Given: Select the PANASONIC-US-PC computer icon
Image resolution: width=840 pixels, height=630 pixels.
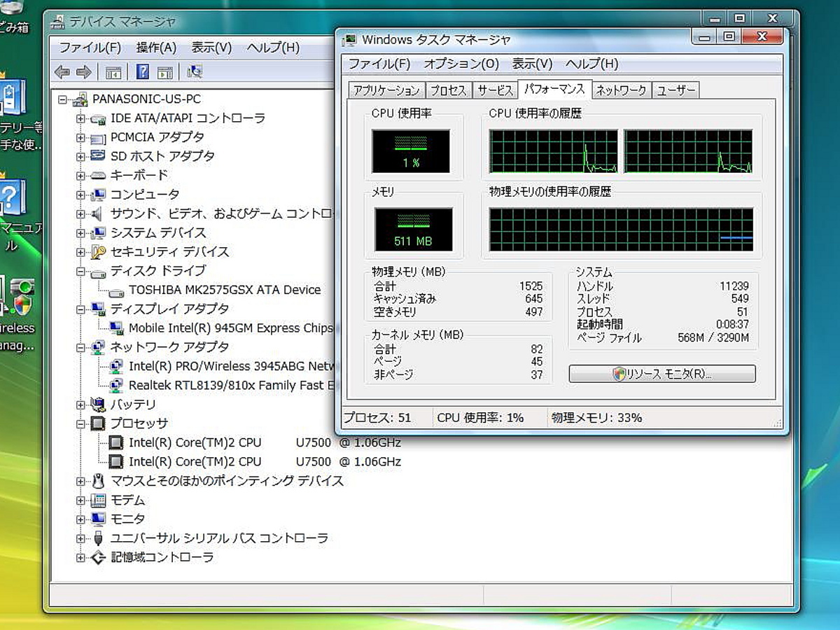Looking at the screenshot, I should [x=81, y=99].
